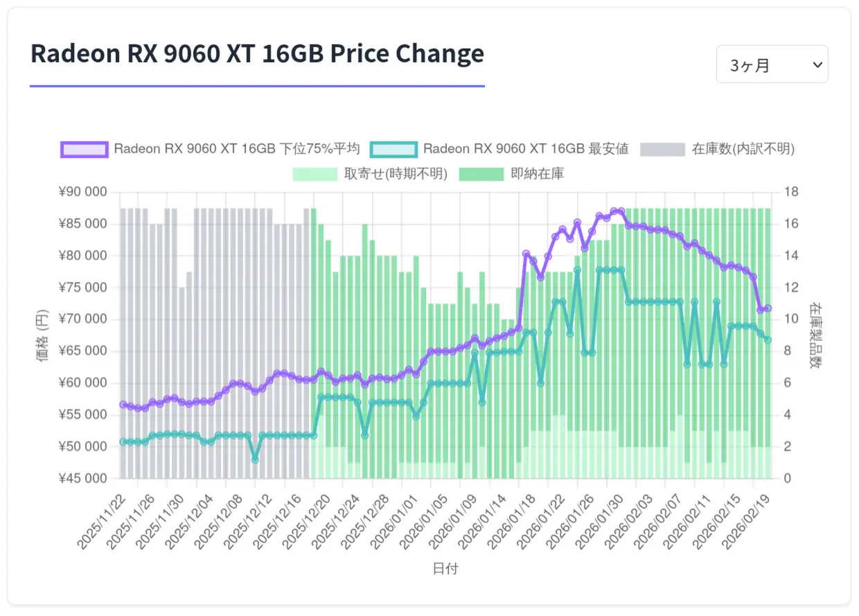Click the last purple data point on the right
The height and width of the screenshot is (616, 859).
(768, 308)
